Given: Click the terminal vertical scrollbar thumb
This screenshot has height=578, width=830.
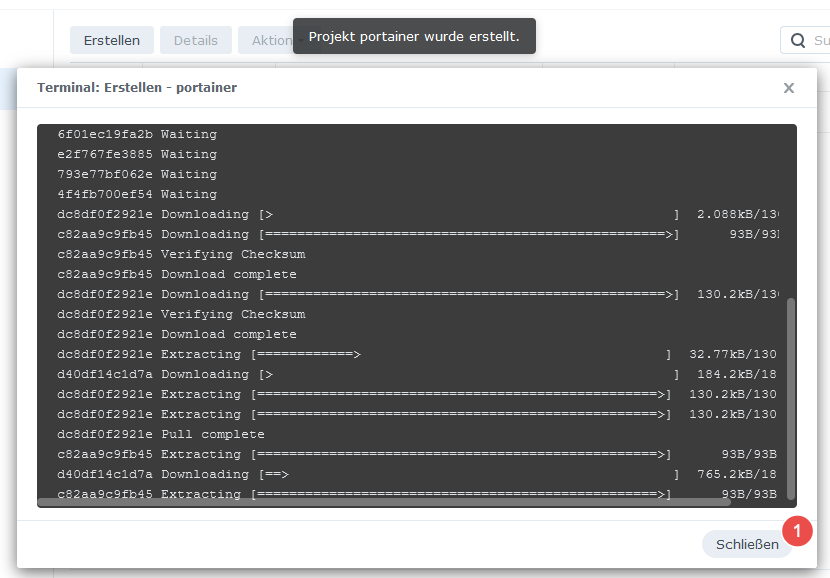Looking at the screenshot, I should point(791,399).
